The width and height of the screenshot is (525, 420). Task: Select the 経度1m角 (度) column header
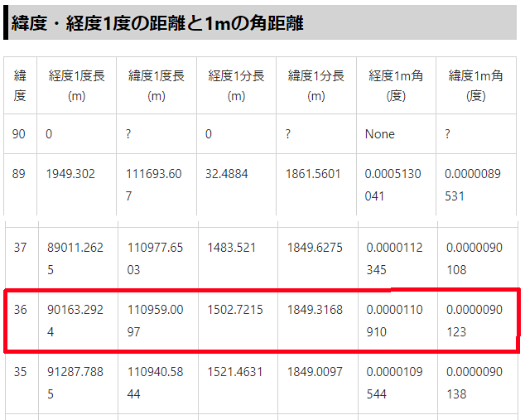[x=396, y=85]
